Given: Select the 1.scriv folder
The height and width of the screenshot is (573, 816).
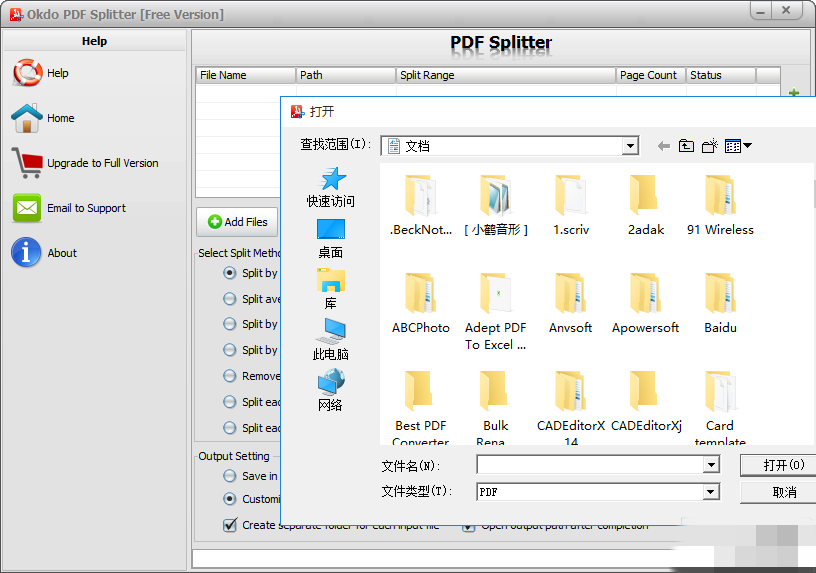Looking at the screenshot, I should [x=570, y=206].
